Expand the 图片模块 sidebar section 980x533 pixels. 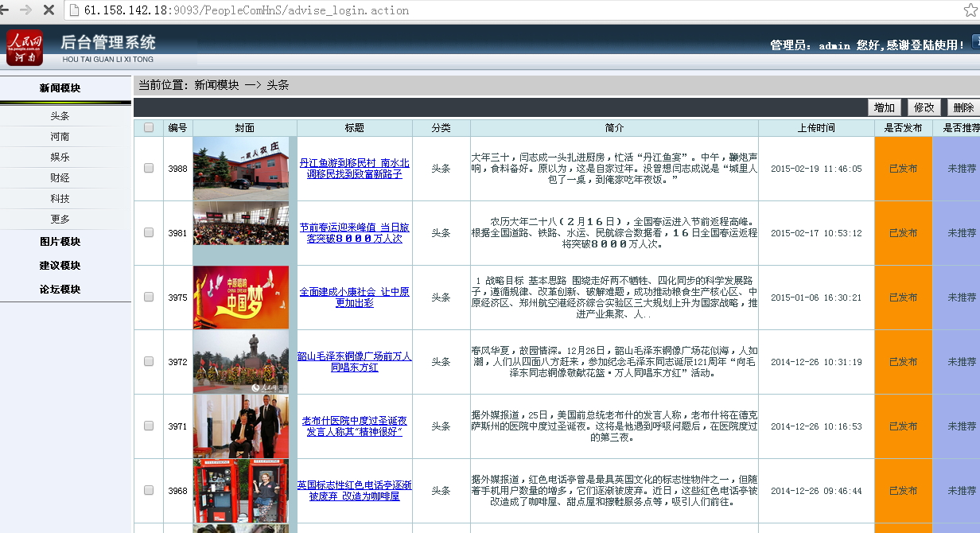pos(60,242)
